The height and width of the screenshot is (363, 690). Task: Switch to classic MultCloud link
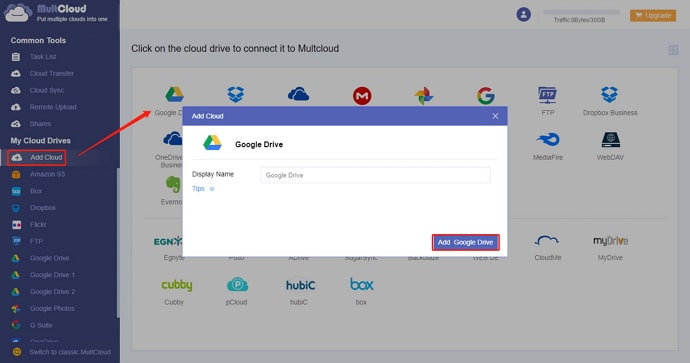click(x=70, y=352)
